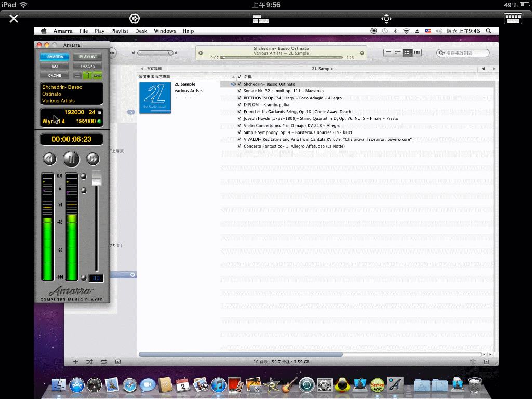Image resolution: width=532 pixels, height=399 pixels.
Task: Open the File menu
Action: click(84, 31)
